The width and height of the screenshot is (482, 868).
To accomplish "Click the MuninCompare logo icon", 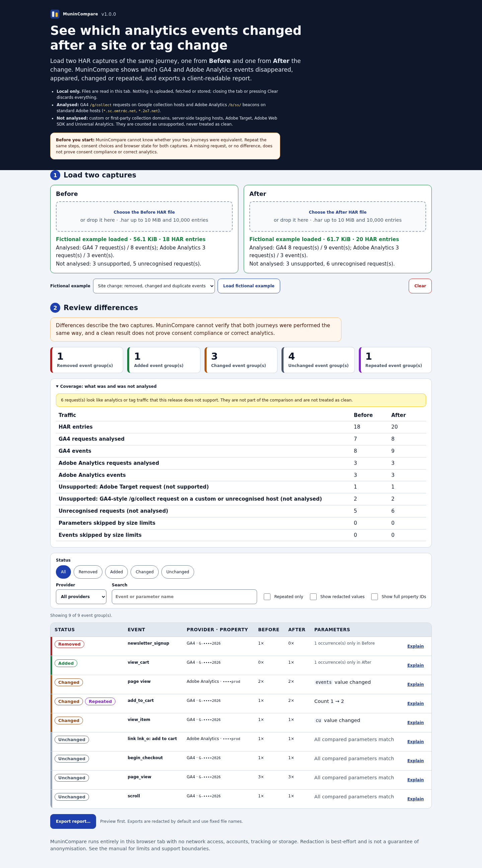I will click(55, 14).
